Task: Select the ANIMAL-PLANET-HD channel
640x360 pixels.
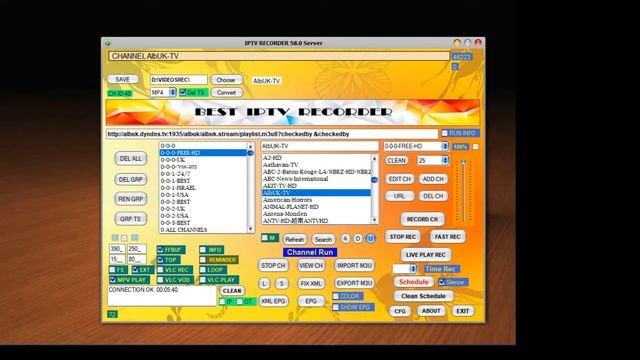Action: [x=316, y=207]
